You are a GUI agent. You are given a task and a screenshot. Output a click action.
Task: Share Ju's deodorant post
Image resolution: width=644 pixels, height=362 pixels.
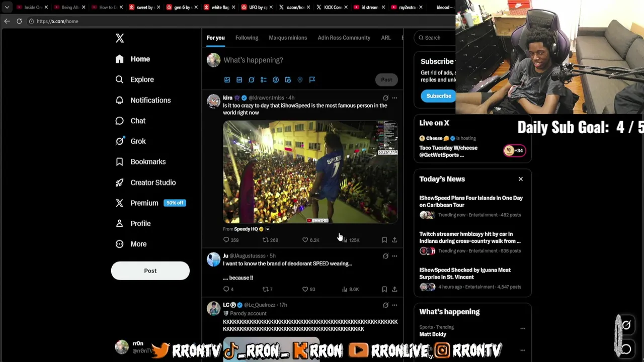(394, 289)
